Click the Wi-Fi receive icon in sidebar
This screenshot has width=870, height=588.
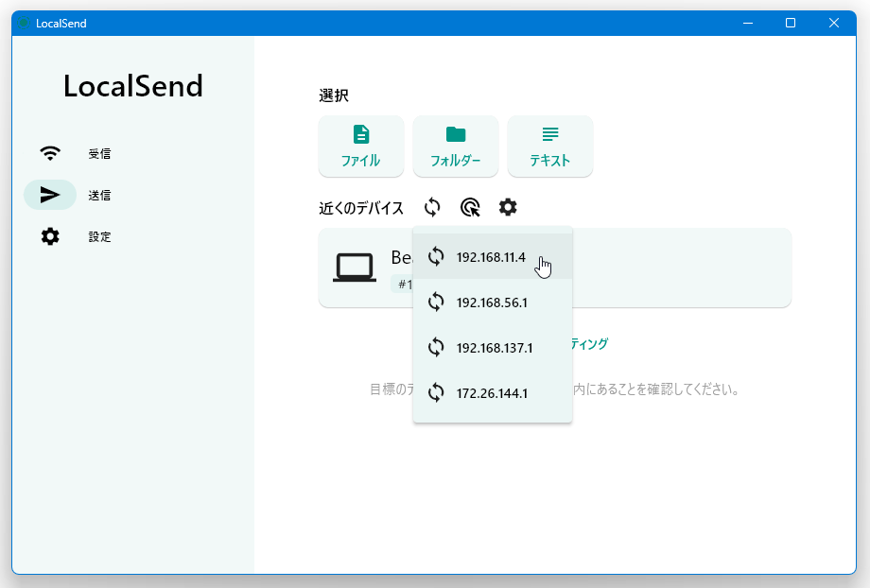pos(50,154)
